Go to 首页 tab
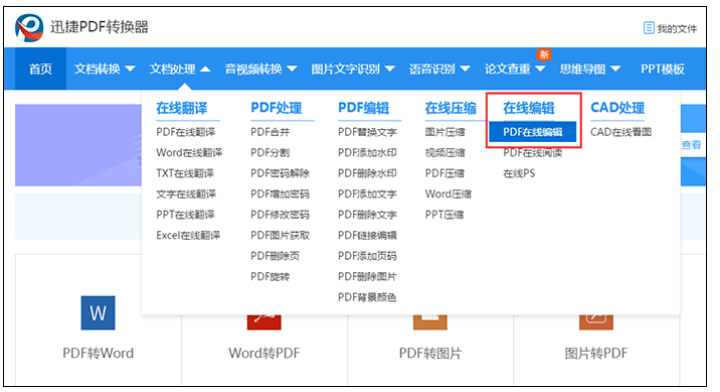The image size is (720, 392). point(40,69)
